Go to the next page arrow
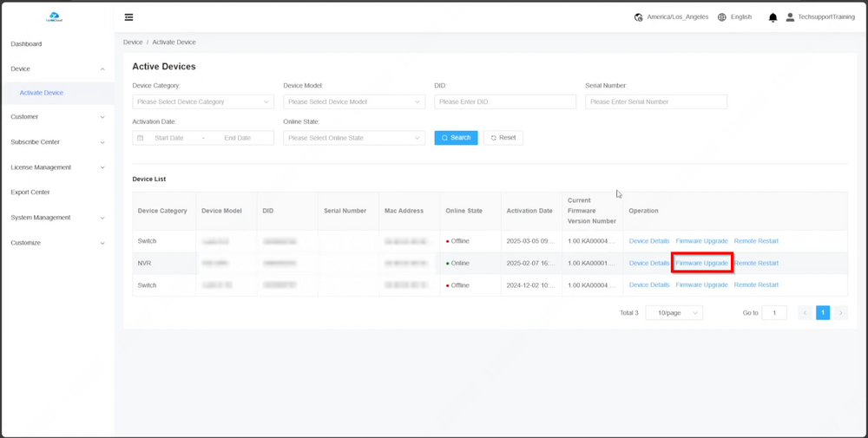 tap(840, 313)
